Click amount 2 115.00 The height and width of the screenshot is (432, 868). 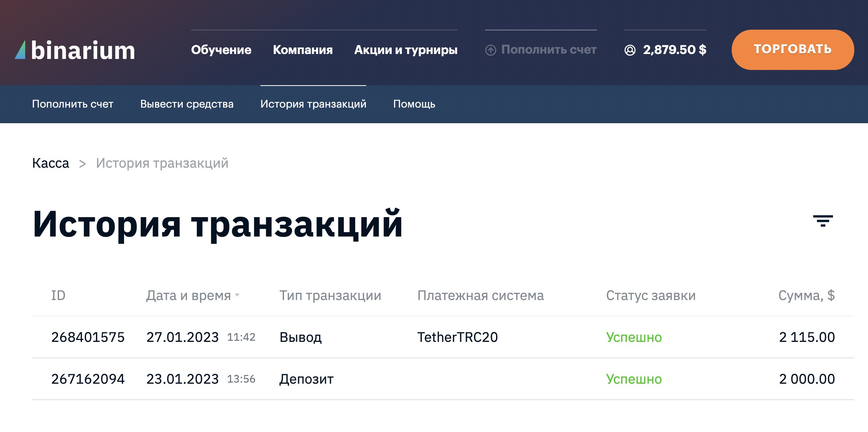pyautogui.click(x=807, y=337)
